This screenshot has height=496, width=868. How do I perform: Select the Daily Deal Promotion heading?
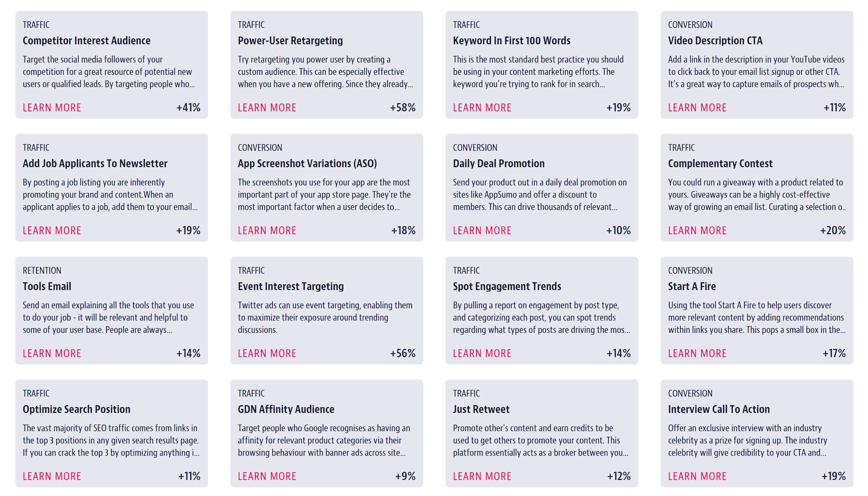[x=499, y=163]
